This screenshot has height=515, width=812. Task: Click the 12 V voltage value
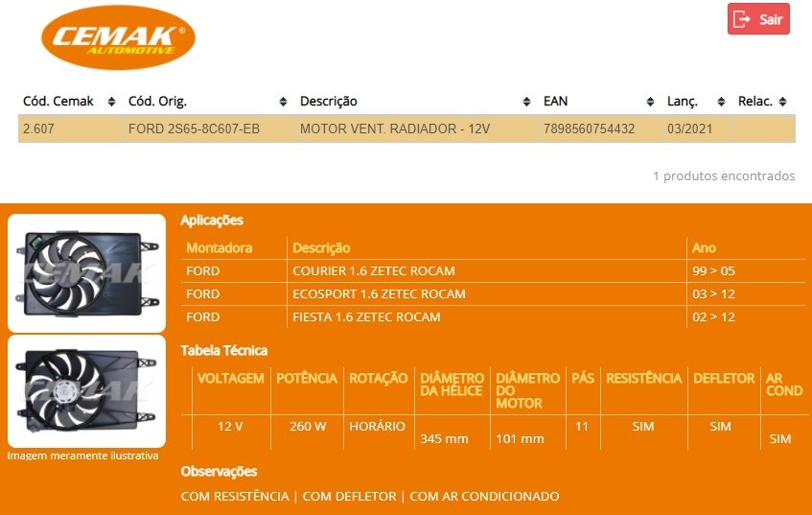[x=230, y=427]
